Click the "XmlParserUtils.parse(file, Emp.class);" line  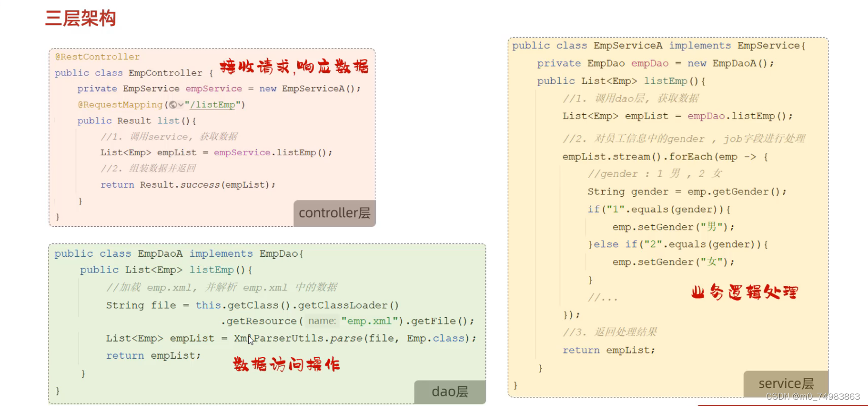point(291,339)
